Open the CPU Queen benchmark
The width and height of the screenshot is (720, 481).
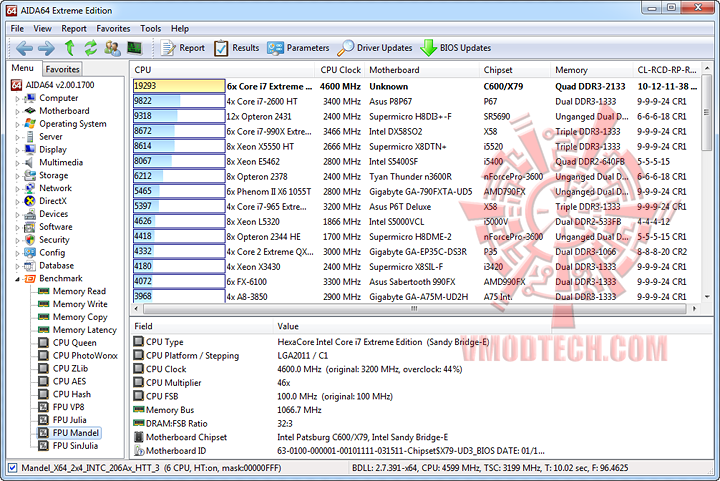(x=74, y=342)
